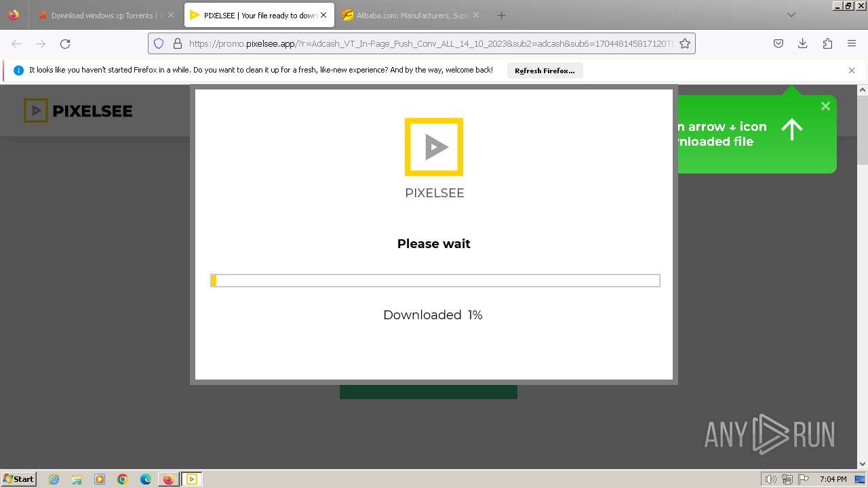Screen dimensions: 868x488
Task: Open the Action Center flag icon
Action: (804, 479)
